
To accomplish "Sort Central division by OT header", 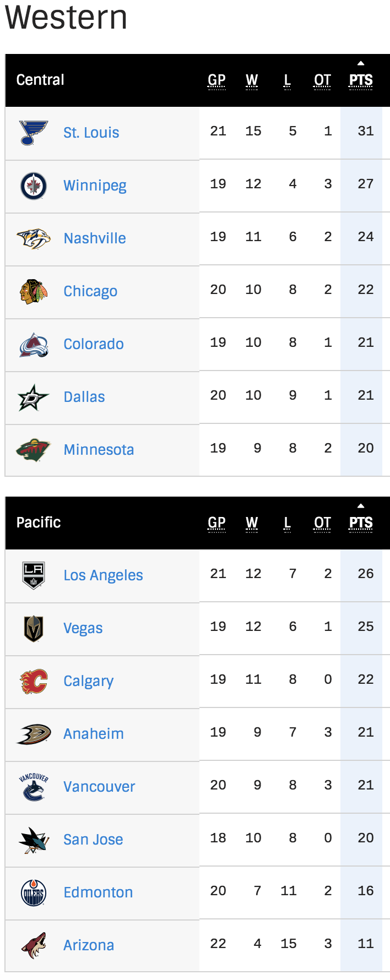I will (x=322, y=80).
